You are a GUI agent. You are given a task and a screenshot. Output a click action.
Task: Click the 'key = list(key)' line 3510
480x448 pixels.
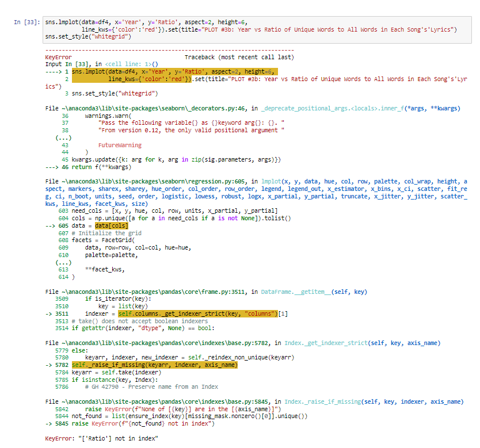tap(123, 307)
